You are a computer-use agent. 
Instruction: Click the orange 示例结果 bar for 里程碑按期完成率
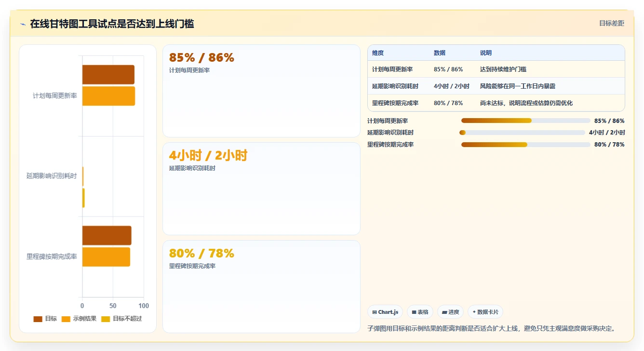[106, 257]
